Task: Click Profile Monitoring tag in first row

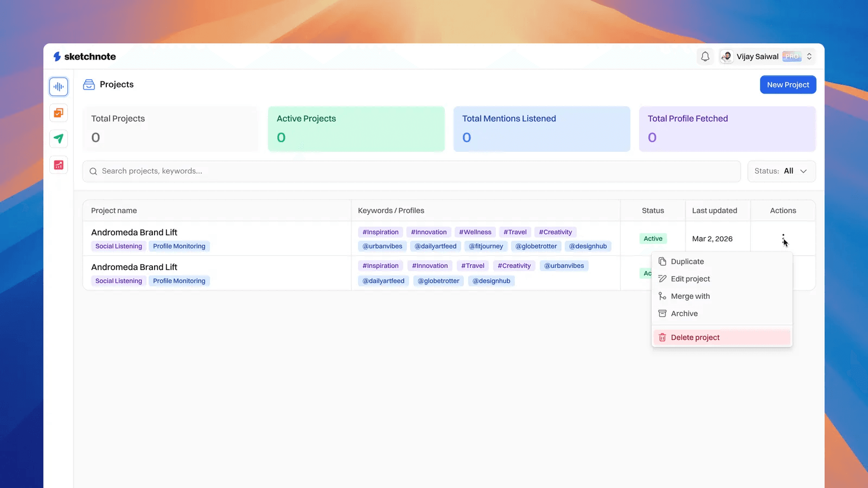Action: 179,246
